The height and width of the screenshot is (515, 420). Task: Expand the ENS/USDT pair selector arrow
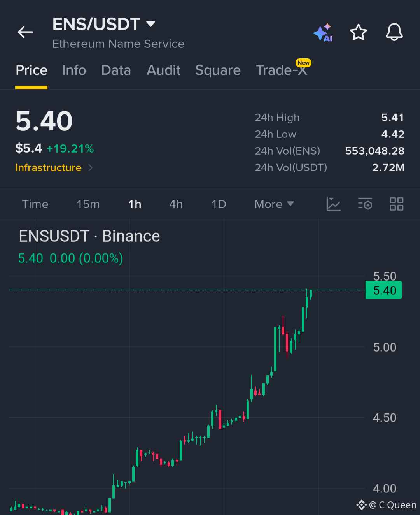(x=150, y=24)
